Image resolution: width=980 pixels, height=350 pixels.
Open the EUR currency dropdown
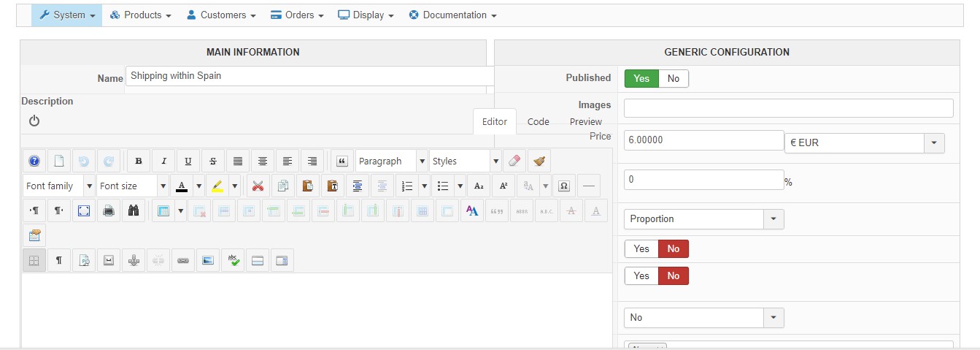(864, 143)
